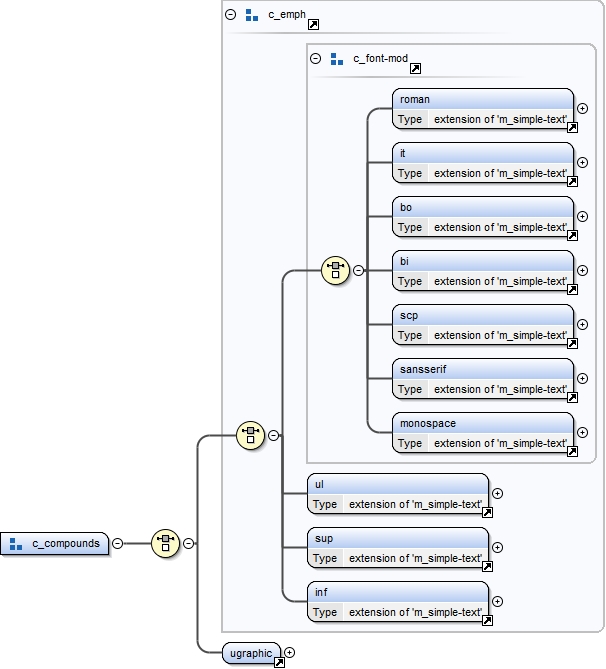606x669 pixels.
Task: Click the link arrow on the roman element
Action: pyautogui.click(x=571, y=128)
